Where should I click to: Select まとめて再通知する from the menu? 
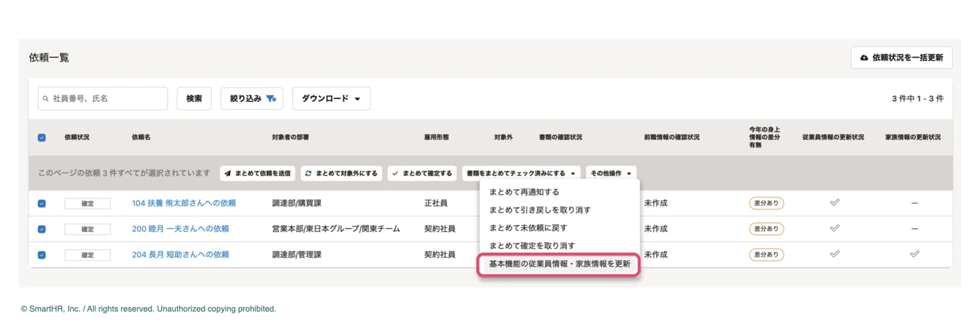[x=524, y=192]
